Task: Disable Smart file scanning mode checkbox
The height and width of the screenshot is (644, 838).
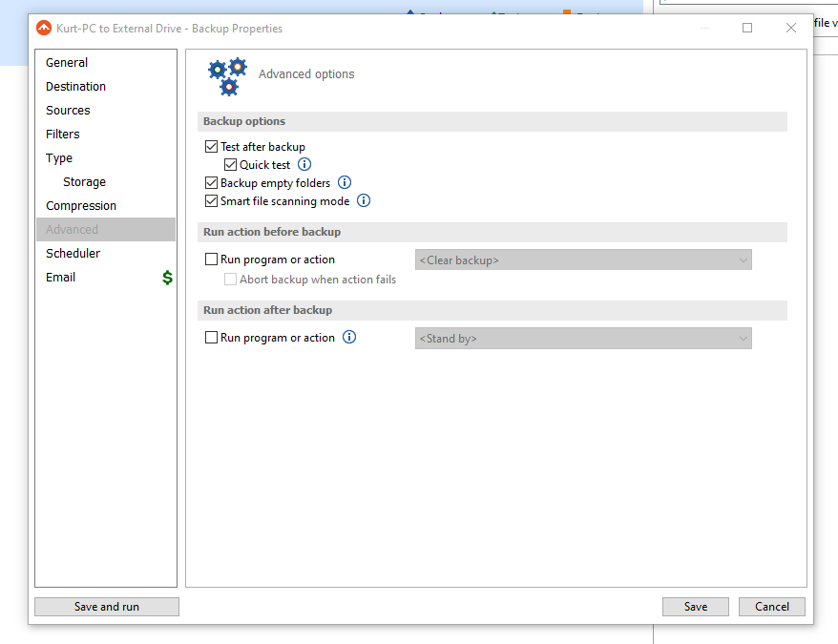Action: [x=211, y=201]
